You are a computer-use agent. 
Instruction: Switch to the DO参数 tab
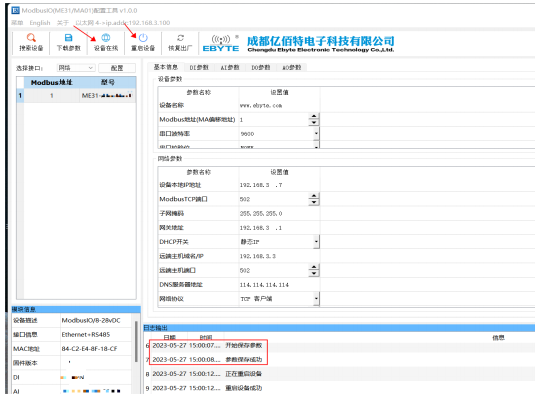(x=261, y=67)
